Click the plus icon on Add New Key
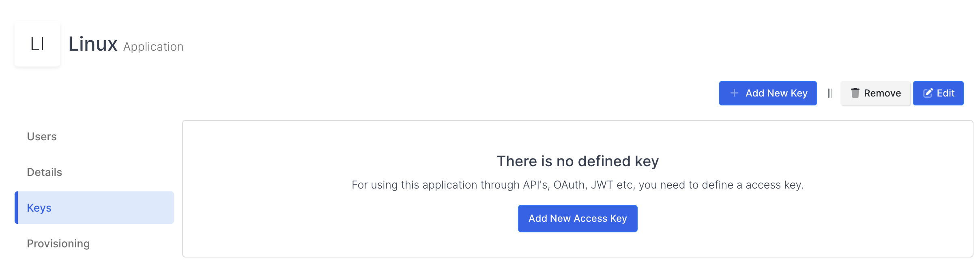Screen dimensions: 980x266 point(733,93)
